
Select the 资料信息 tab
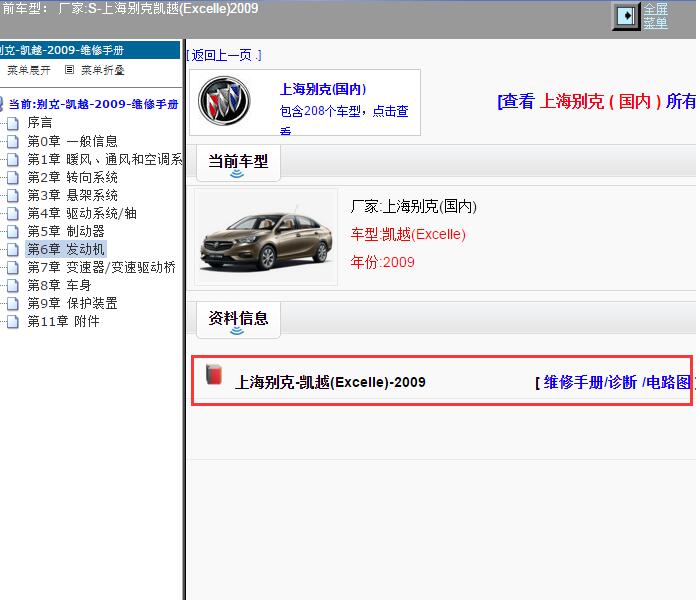pos(238,320)
